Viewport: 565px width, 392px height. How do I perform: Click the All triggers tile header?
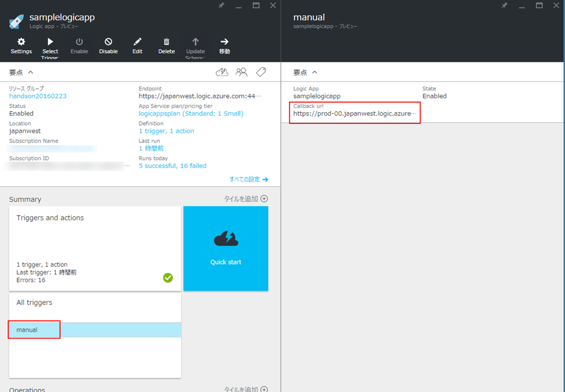(34, 302)
